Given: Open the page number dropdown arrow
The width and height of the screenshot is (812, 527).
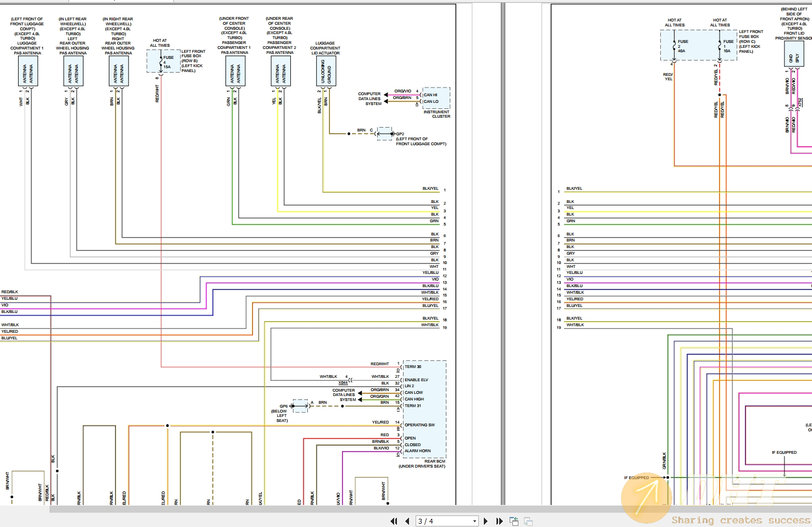Looking at the screenshot, I should point(474,521).
